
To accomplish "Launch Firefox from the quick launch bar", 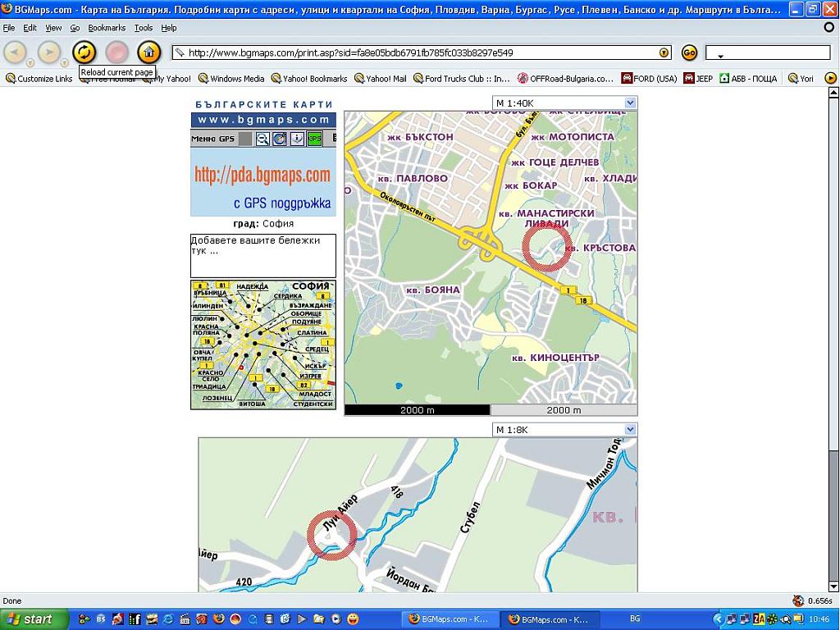I will [218, 619].
